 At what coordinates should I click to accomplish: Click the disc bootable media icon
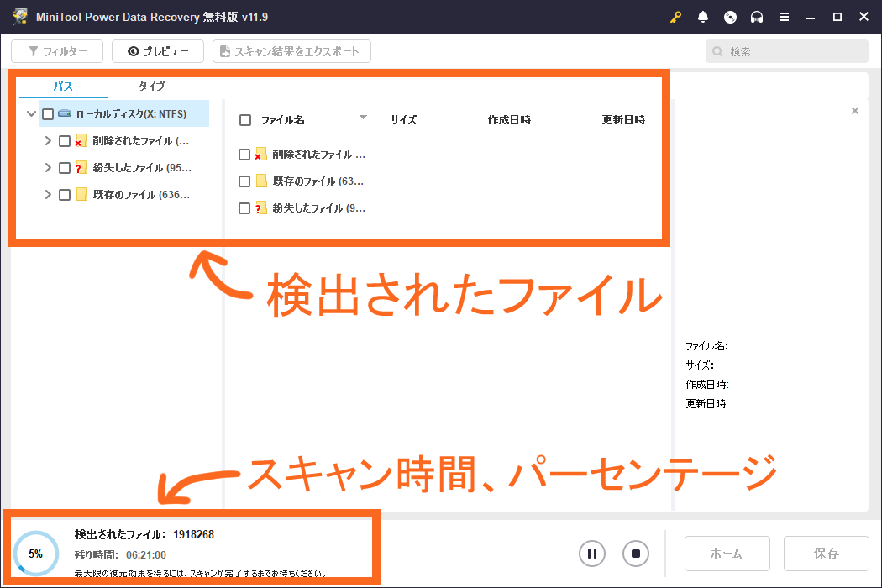pyautogui.click(x=730, y=17)
